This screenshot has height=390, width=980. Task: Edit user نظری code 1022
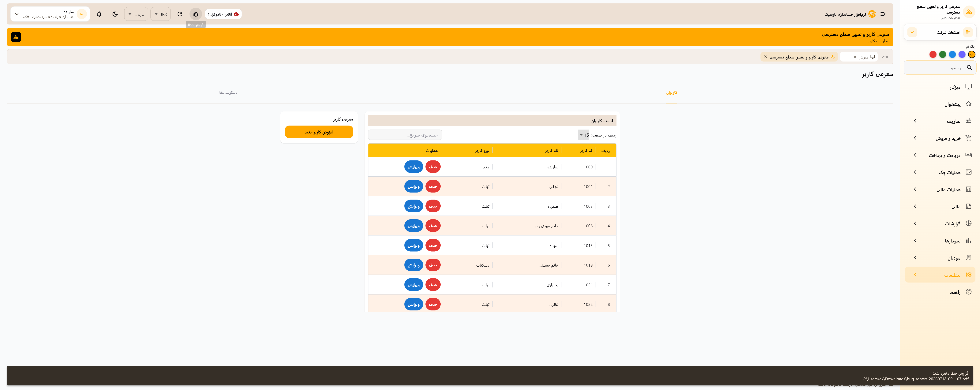[x=413, y=304]
